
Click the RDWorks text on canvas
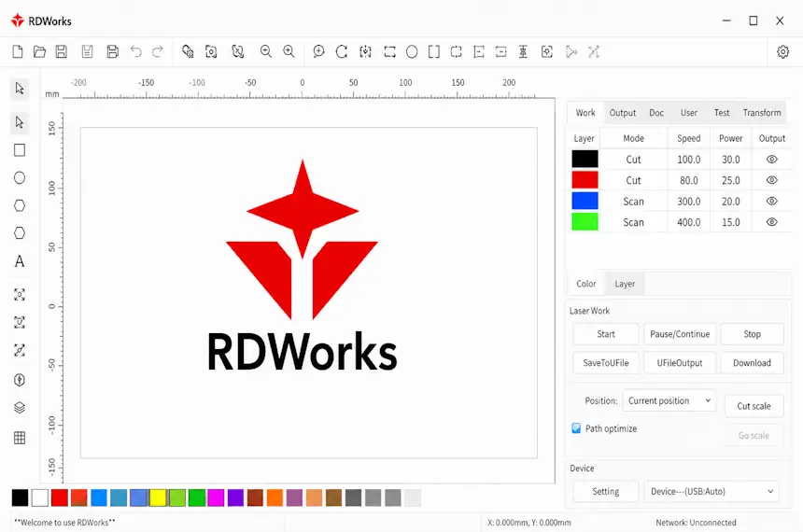(303, 351)
